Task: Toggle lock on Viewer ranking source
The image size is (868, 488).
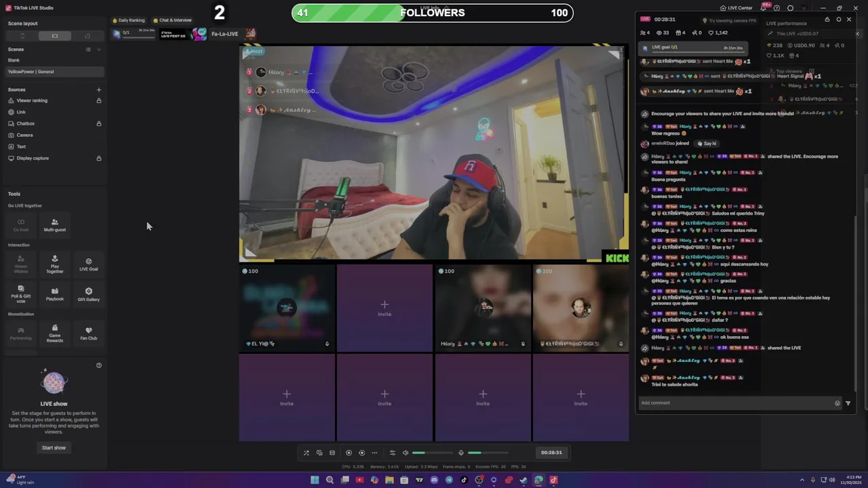Action: [99, 100]
